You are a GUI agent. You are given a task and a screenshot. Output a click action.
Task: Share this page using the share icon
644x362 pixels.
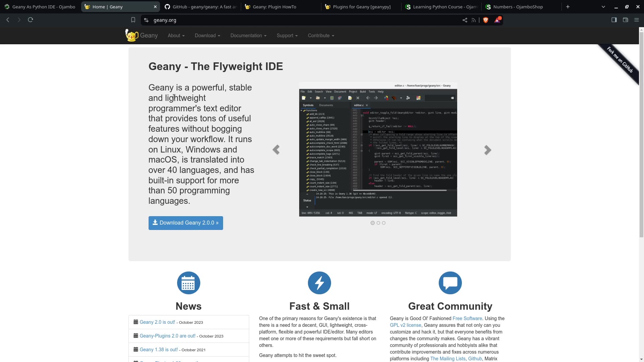pos(465,20)
